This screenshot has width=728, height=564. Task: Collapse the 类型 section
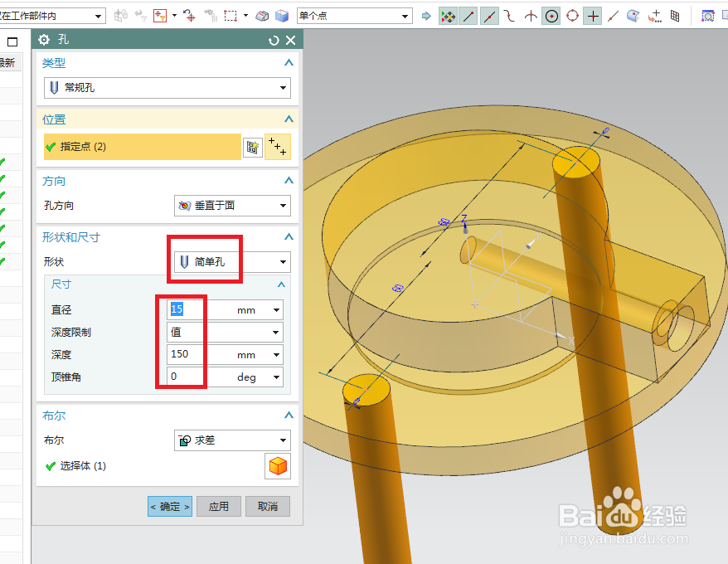point(289,63)
